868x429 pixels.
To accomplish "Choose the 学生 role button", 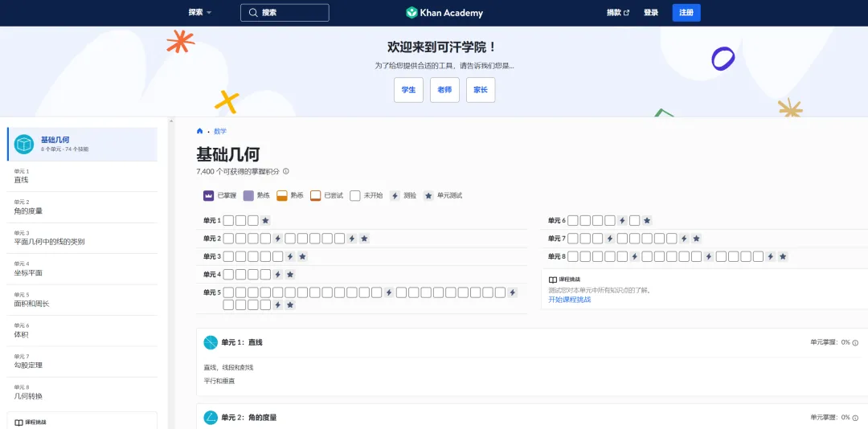I will click(408, 90).
